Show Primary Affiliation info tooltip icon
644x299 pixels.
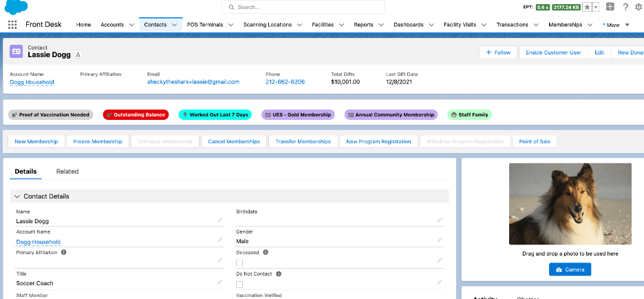click(64, 253)
